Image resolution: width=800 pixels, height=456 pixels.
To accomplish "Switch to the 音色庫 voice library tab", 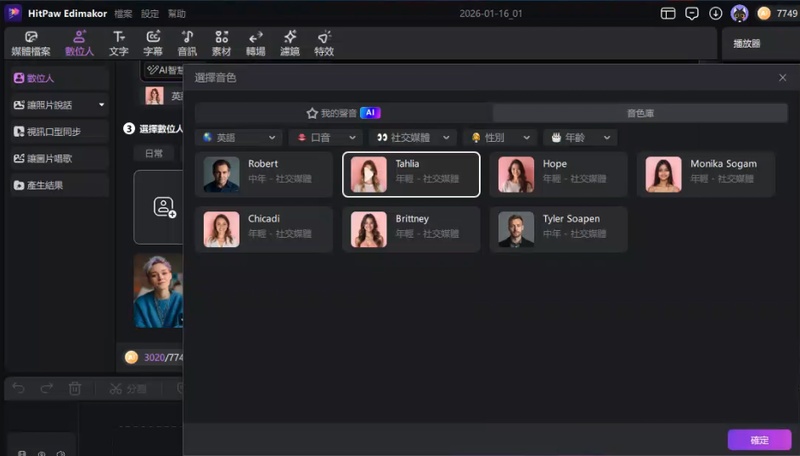I will pyautogui.click(x=641, y=113).
